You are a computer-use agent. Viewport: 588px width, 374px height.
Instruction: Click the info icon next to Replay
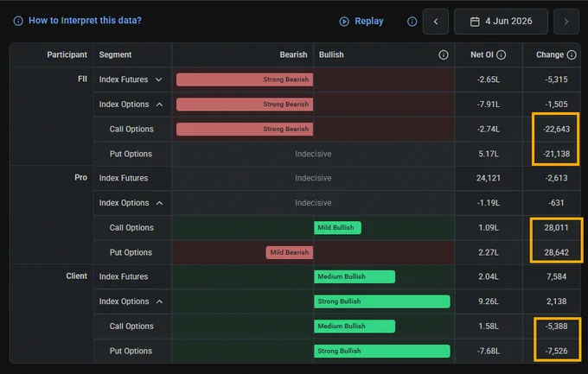(x=412, y=22)
